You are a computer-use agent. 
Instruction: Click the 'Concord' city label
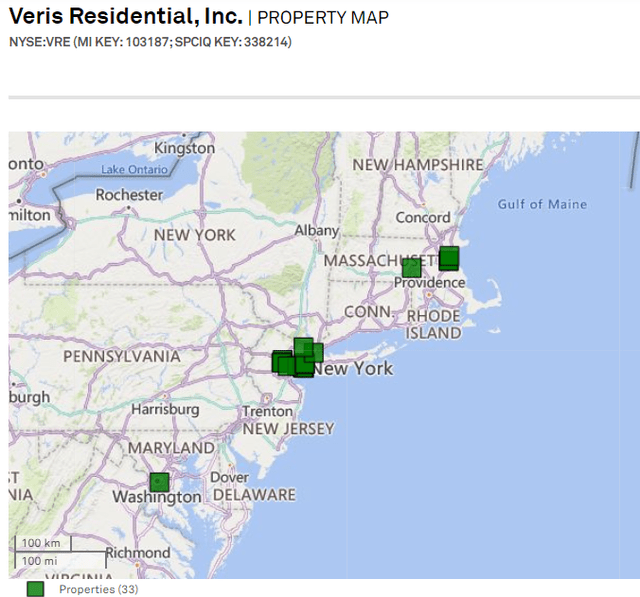(423, 217)
